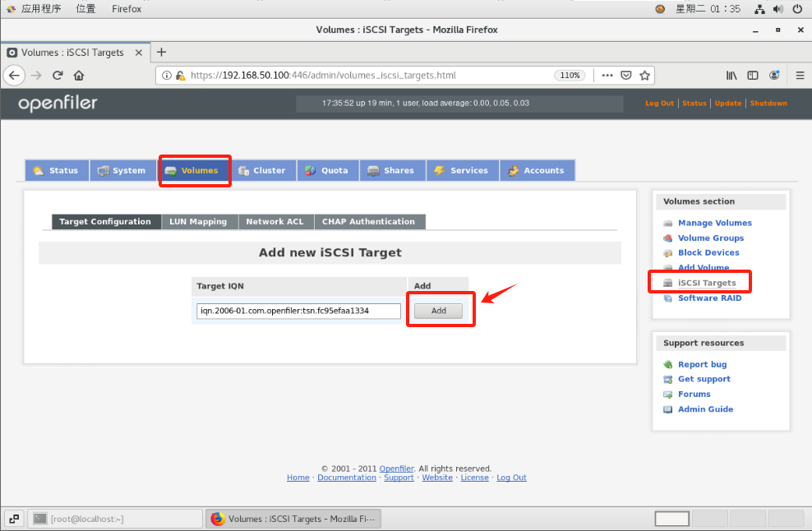Click the Add iSCSI target button
This screenshot has height=531, width=812.
point(439,311)
